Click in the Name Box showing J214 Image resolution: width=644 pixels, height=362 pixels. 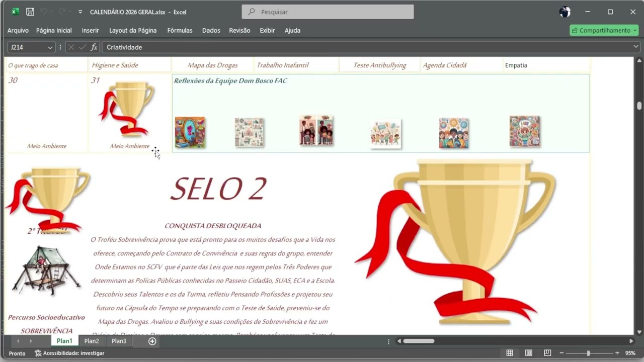pos(27,47)
